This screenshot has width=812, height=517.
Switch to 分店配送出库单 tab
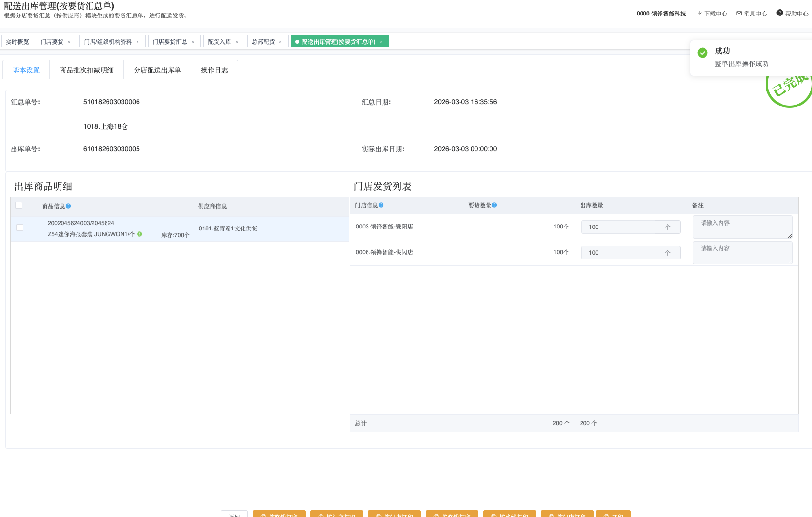(x=157, y=70)
